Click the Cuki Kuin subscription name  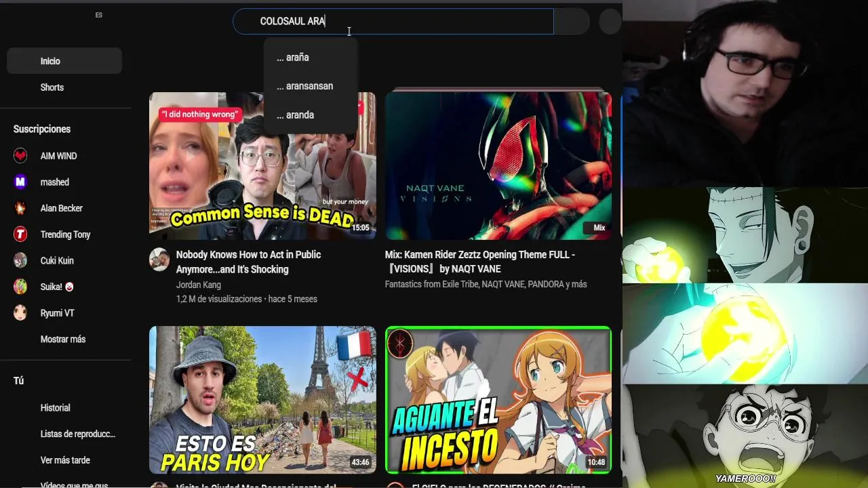click(x=57, y=260)
